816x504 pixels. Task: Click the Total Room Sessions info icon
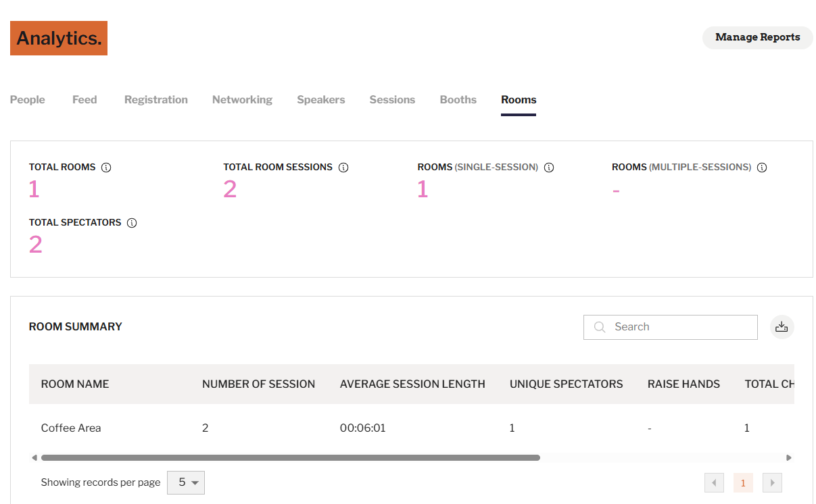(x=343, y=168)
